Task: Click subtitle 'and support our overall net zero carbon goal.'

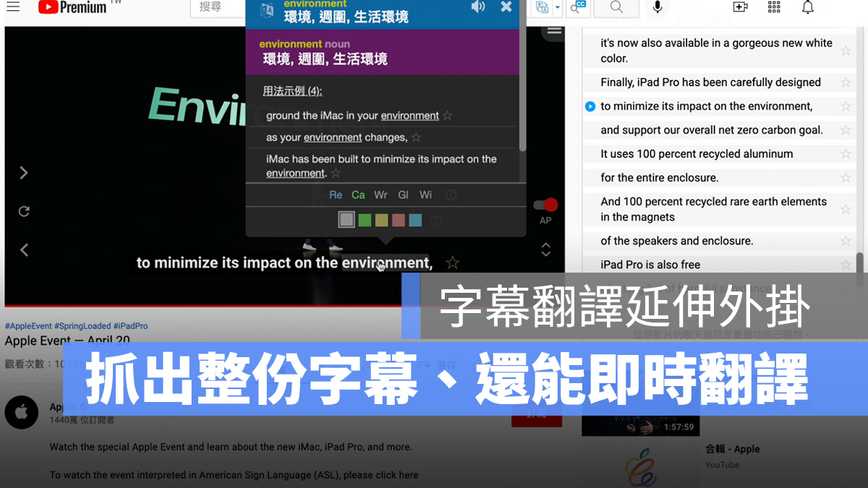Action: tap(712, 130)
